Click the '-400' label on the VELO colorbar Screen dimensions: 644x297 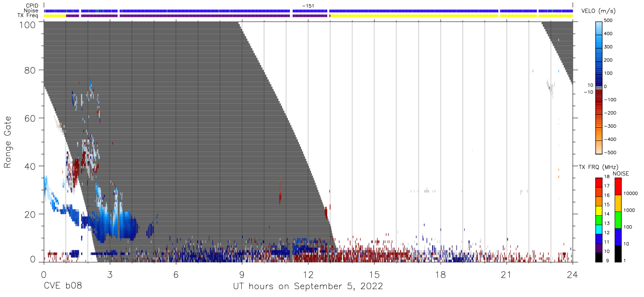pyautogui.click(x=610, y=139)
